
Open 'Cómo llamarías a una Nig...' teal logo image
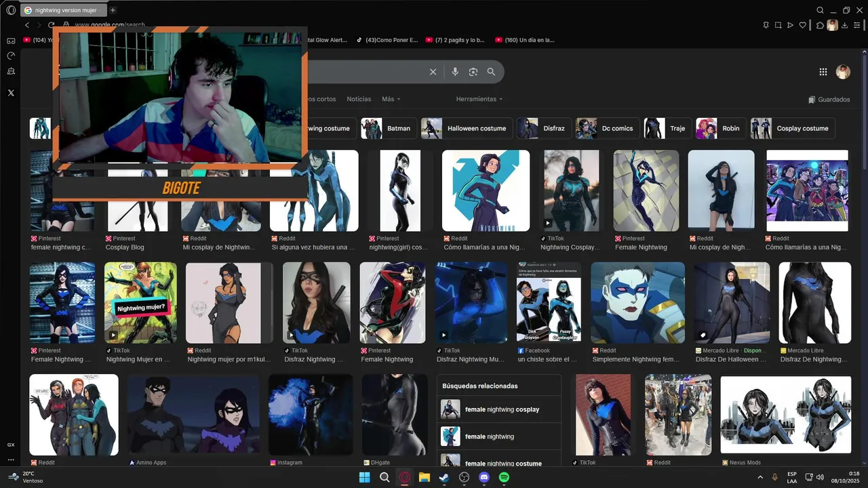(486, 190)
